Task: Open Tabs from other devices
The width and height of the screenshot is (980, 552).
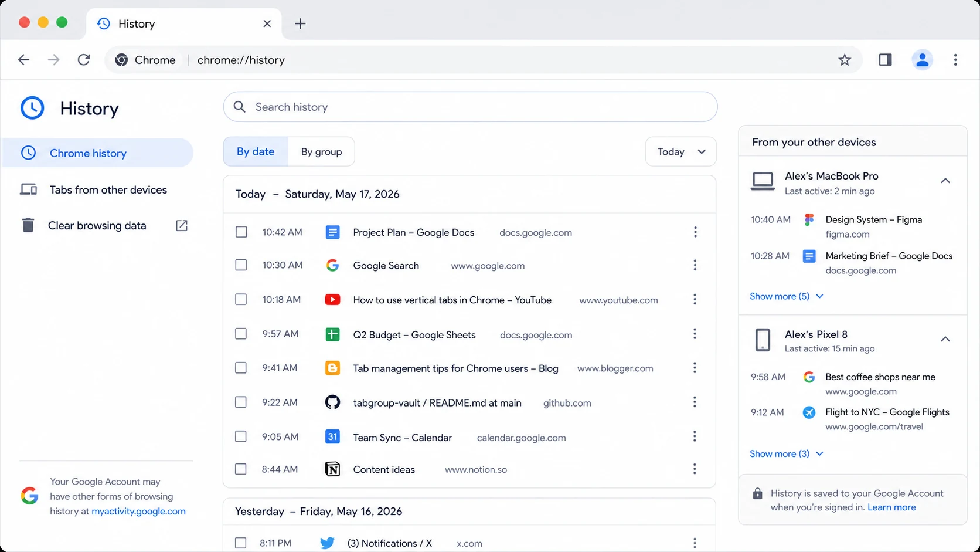Action: click(x=94, y=189)
